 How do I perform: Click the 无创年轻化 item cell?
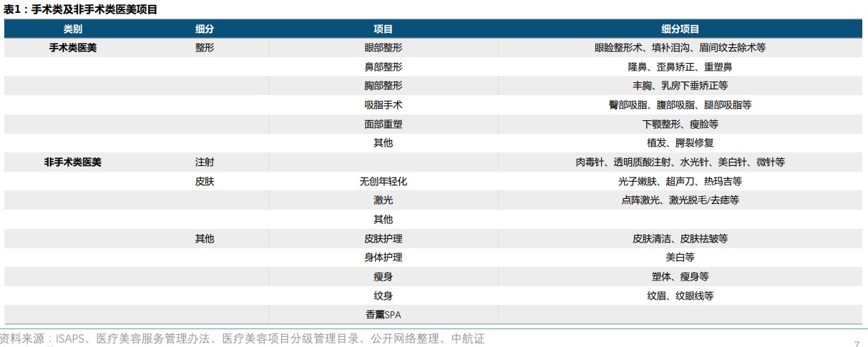coord(383,182)
